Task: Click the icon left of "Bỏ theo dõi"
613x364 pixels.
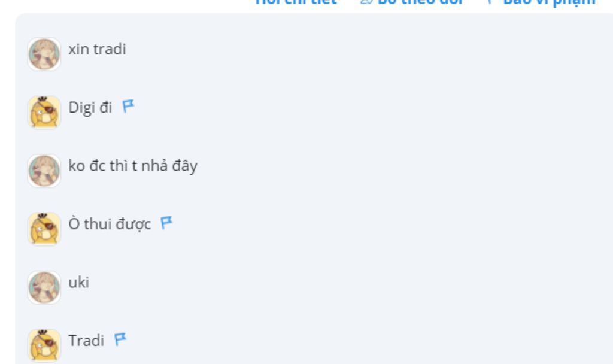Action: click(367, 2)
